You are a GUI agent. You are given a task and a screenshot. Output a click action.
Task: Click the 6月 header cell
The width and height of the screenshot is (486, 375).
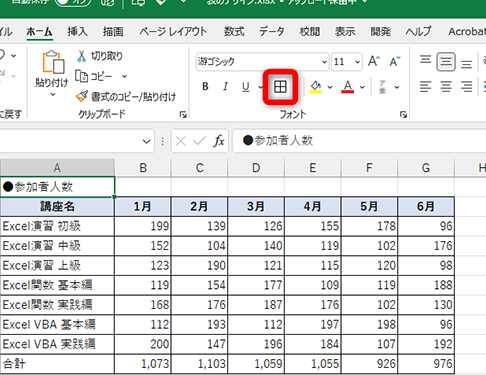(x=426, y=207)
